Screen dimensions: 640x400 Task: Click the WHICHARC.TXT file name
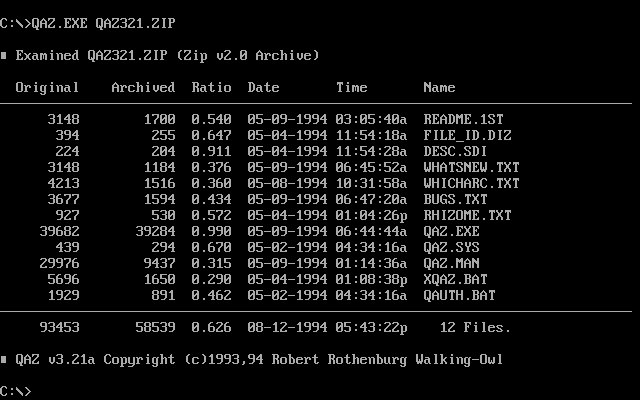tap(471, 183)
